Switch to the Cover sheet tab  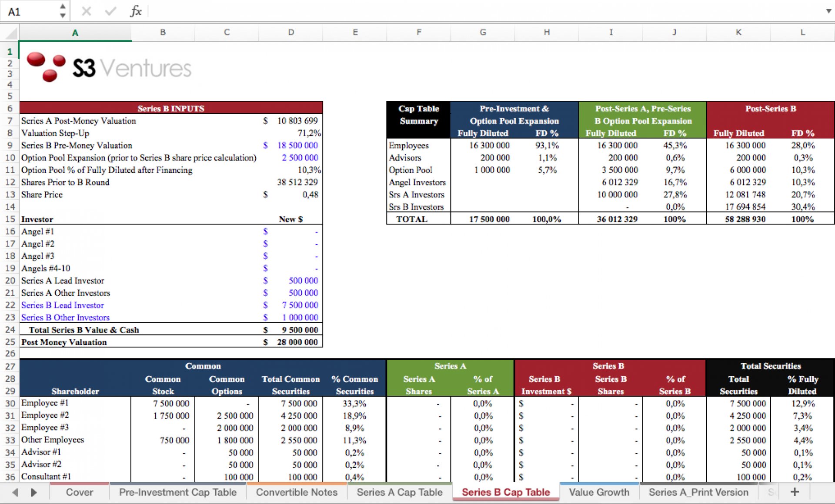click(x=80, y=492)
